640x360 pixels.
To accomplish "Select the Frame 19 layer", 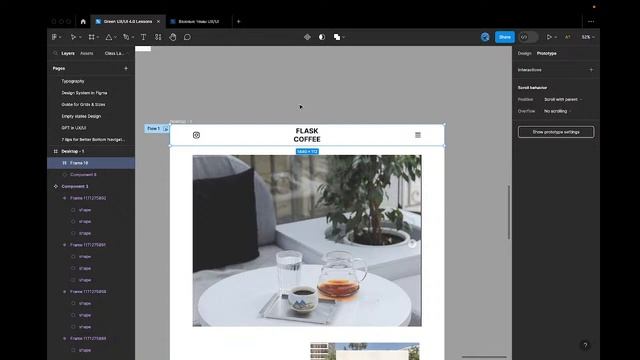I will (x=91, y=163).
